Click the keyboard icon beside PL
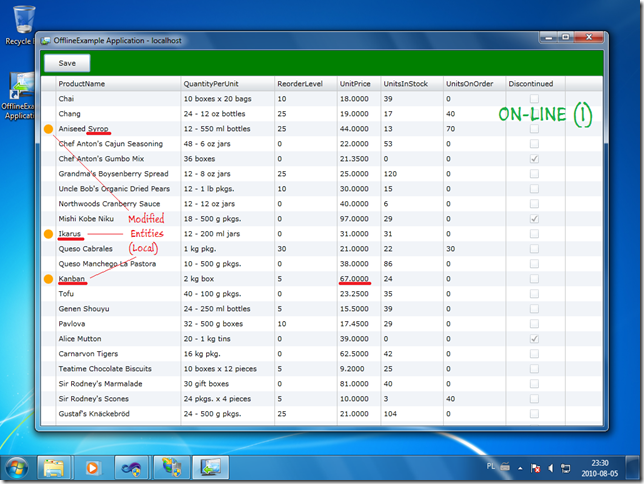Viewport: 644px width, 484px height. point(505,467)
